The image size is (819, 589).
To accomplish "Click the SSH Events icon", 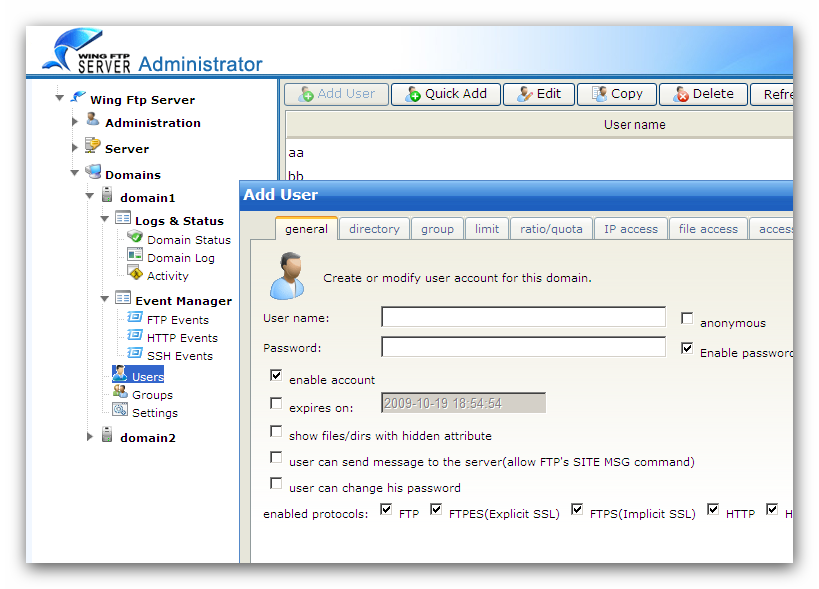I will point(135,353).
